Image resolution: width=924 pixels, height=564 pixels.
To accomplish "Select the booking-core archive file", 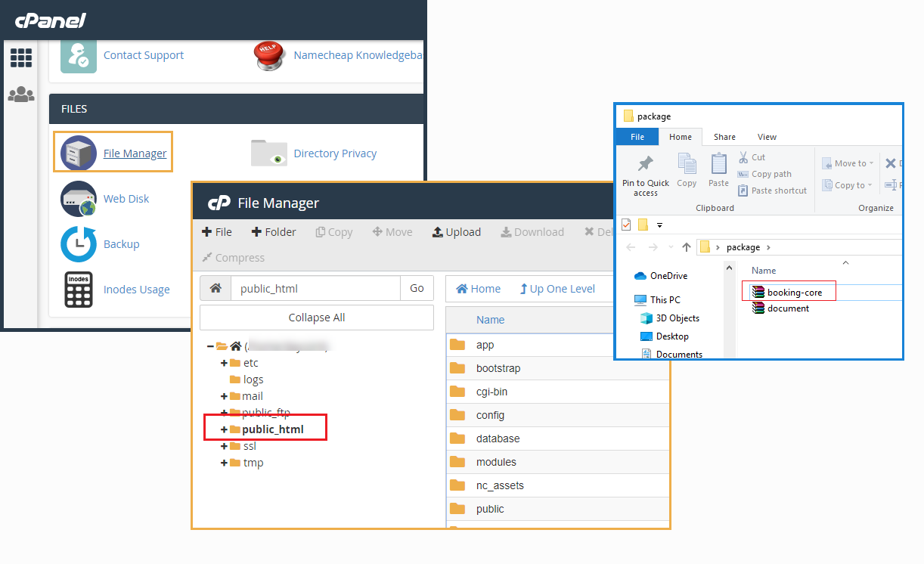I will [x=793, y=292].
